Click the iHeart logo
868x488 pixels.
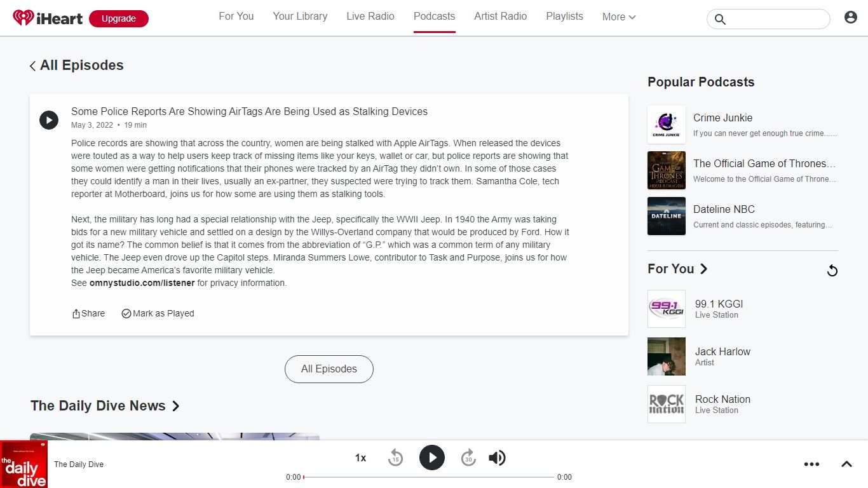48,18
